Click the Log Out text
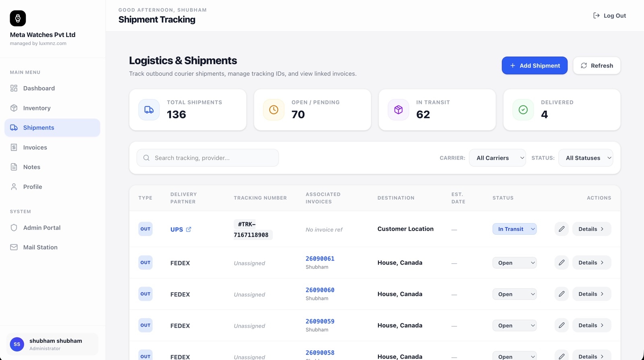This screenshot has width=644, height=360. 615,16
